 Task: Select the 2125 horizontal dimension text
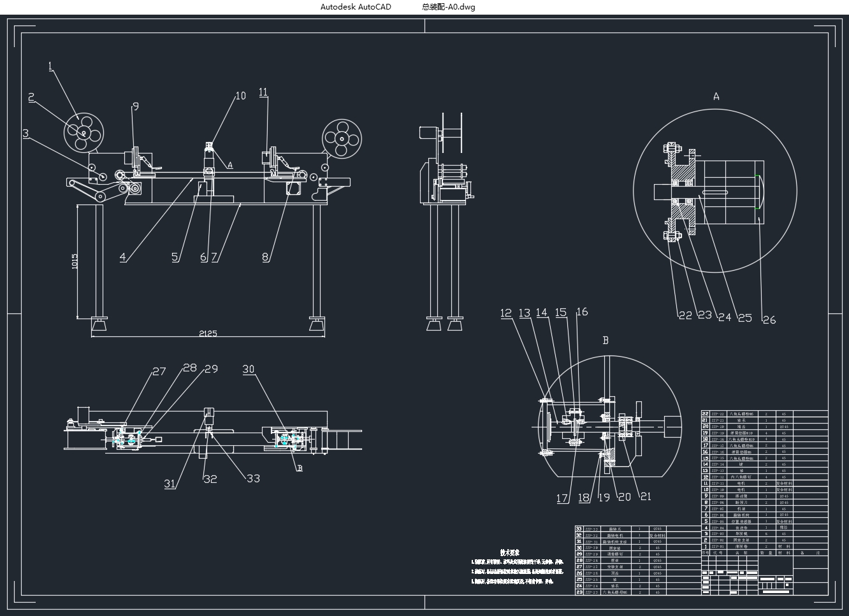(208, 333)
